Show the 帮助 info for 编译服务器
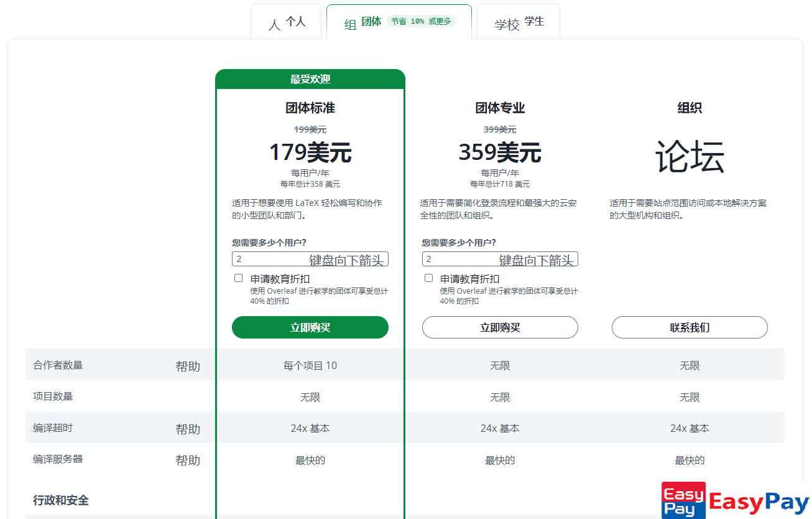 [188, 460]
